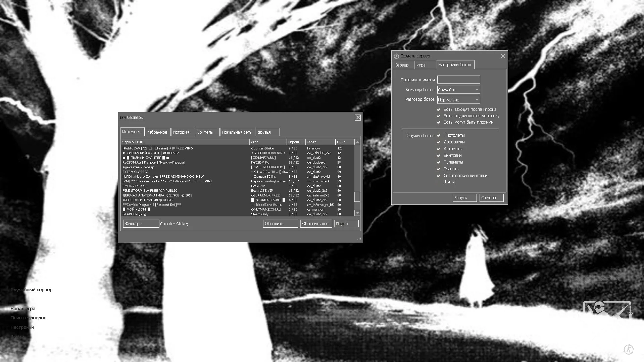Image resolution: width=644 pixels, height=362 pixels.
Task: Expand the Разговор ботов dropdown
Action: pyautogui.click(x=458, y=100)
